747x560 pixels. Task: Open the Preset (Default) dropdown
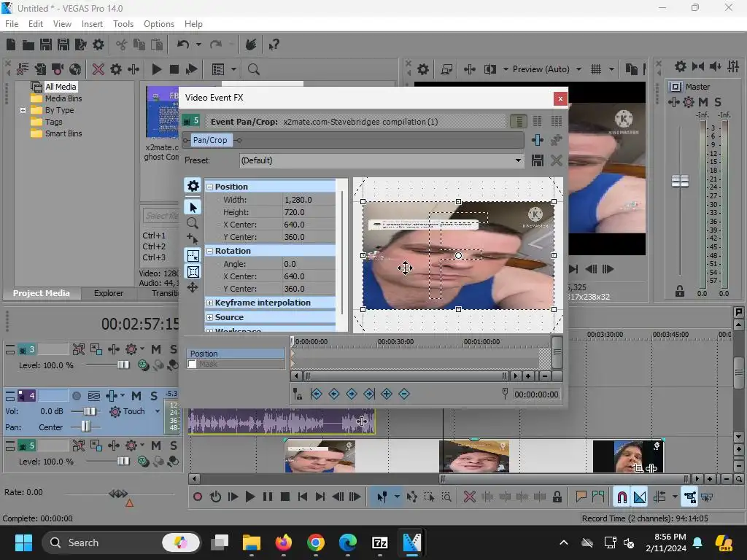(x=518, y=160)
